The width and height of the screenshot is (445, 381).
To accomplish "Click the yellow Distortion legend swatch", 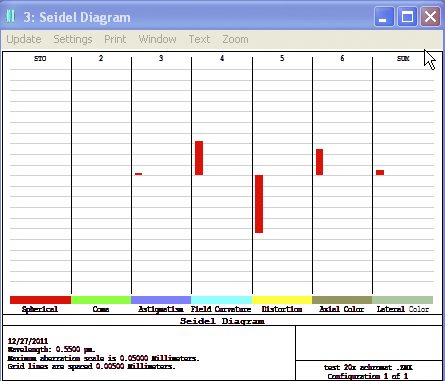I will 282,300.
